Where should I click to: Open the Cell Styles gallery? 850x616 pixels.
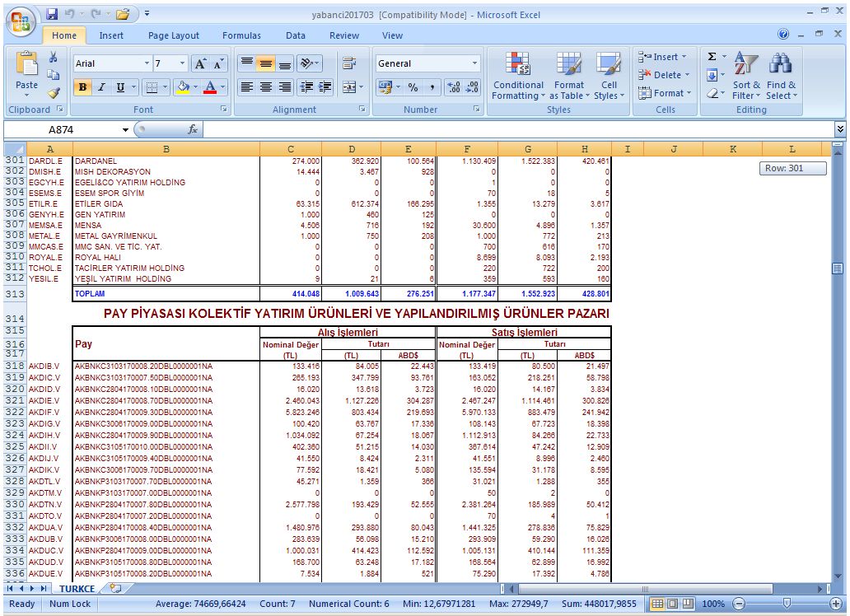point(609,76)
